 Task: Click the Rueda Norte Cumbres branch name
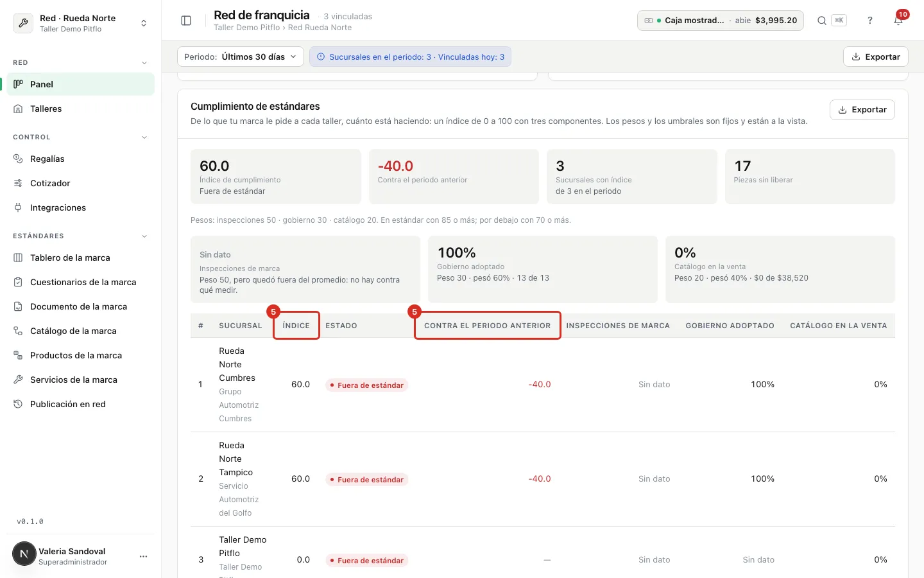(x=237, y=364)
